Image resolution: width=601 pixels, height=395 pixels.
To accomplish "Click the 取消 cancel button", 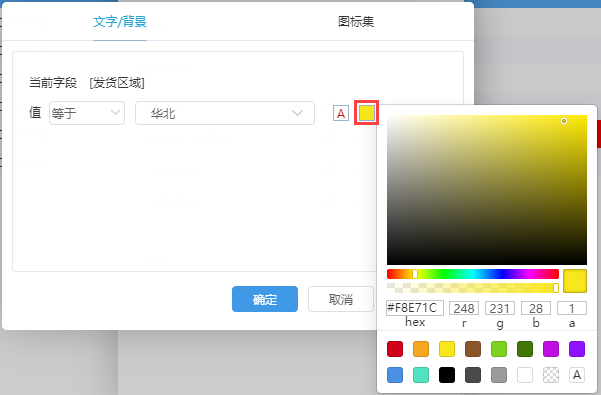I will (x=341, y=299).
